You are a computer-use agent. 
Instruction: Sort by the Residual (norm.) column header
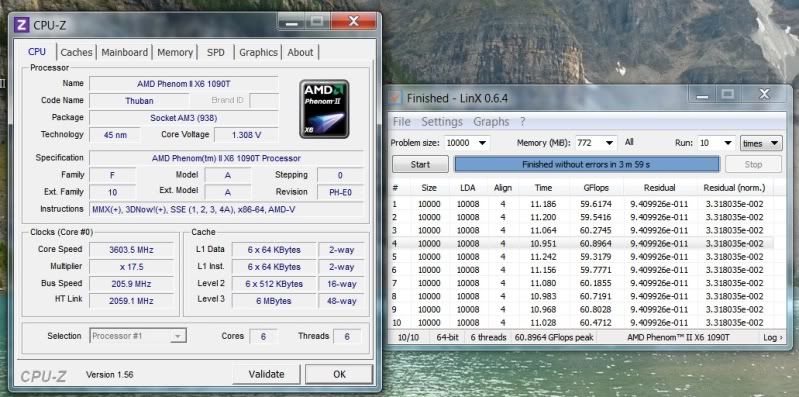coord(734,188)
